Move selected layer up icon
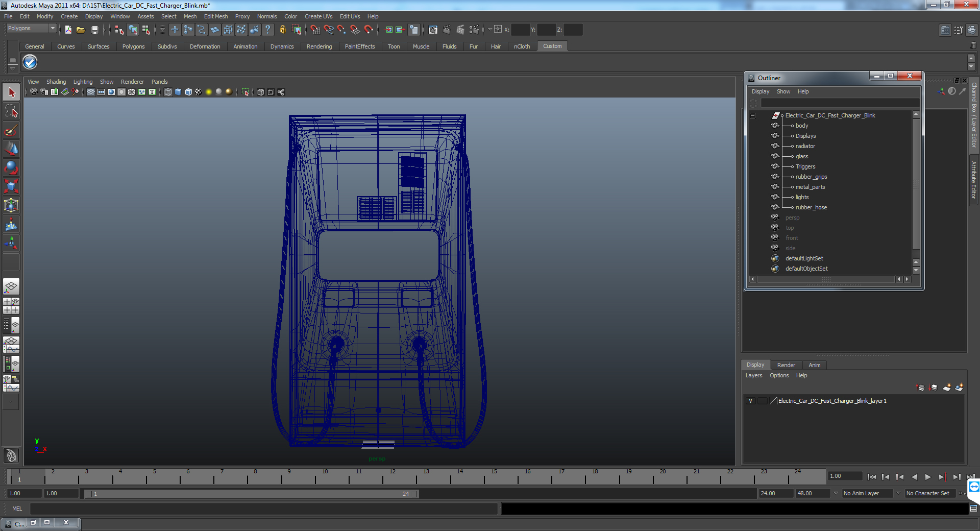This screenshot has width=980, height=531. [x=921, y=388]
